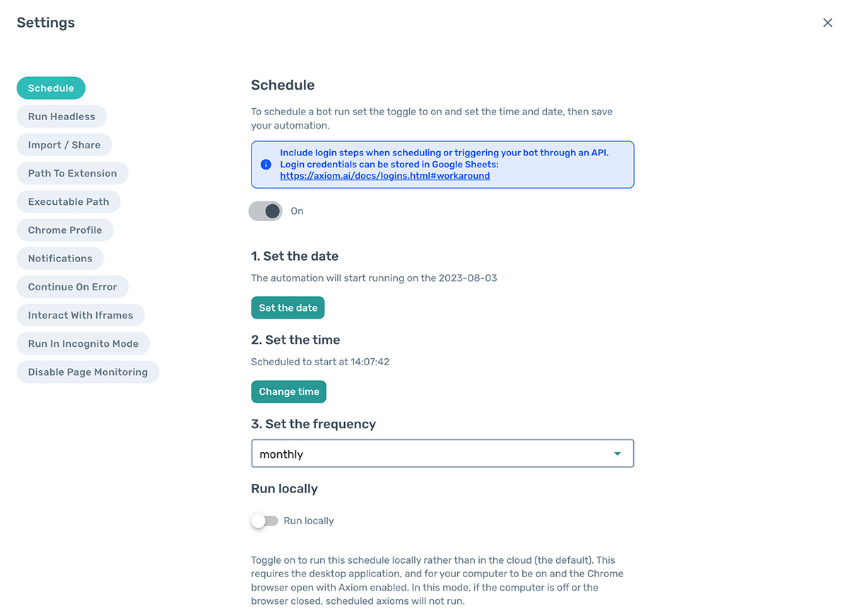
Task: Go to Disable Page Monitoring section
Action: (x=88, y=372)
